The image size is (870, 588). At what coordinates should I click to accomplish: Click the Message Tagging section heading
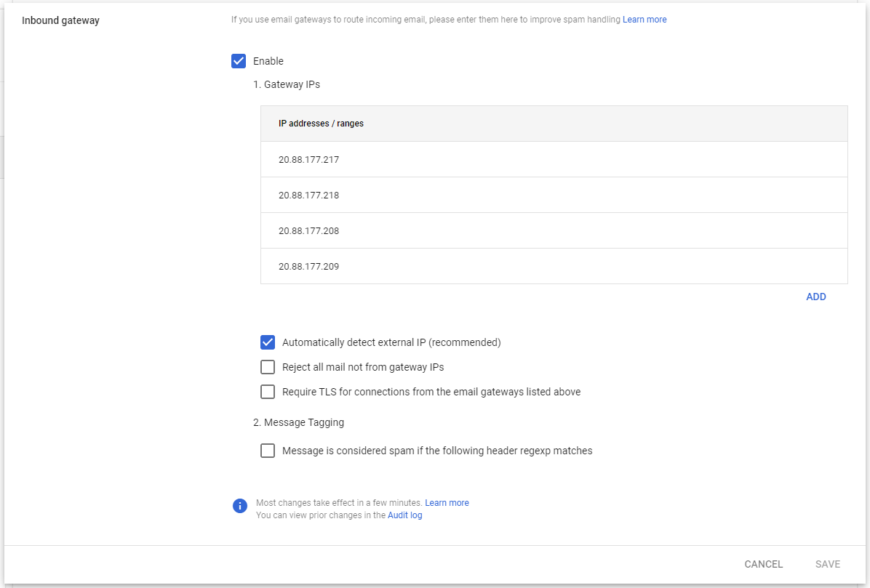pyautogui.click(x=298, y=422)
